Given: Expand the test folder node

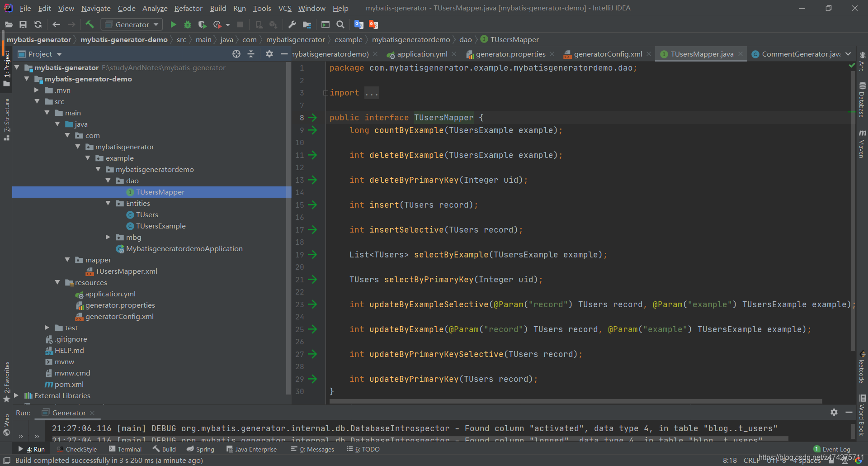Looking at the screenshot, I should 47,328.
